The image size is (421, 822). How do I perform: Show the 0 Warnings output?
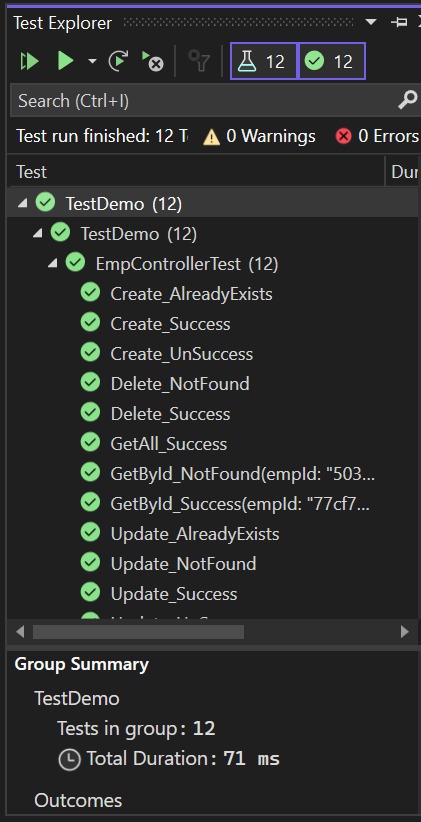point(260,136)
